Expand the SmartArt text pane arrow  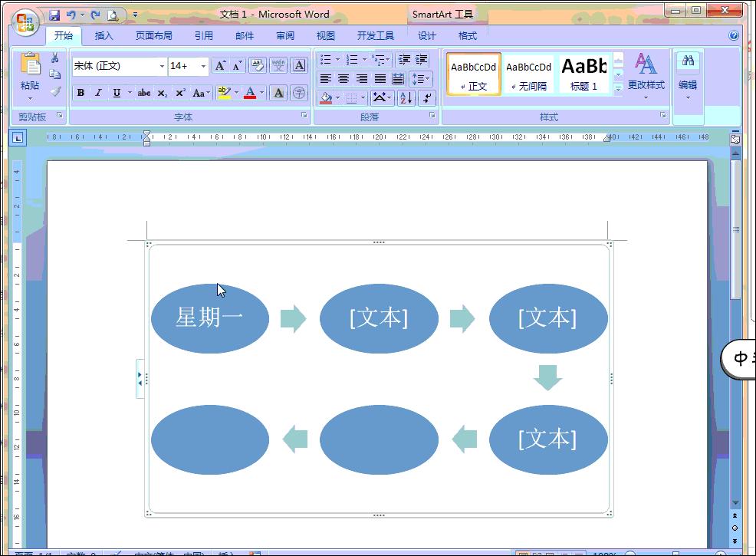coord(140,379)
